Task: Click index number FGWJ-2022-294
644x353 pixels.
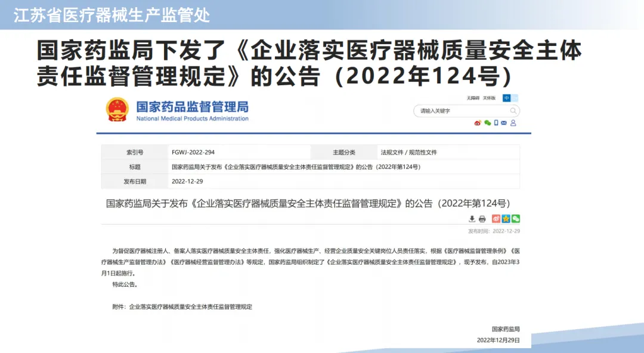Action: tap(193, 152)
